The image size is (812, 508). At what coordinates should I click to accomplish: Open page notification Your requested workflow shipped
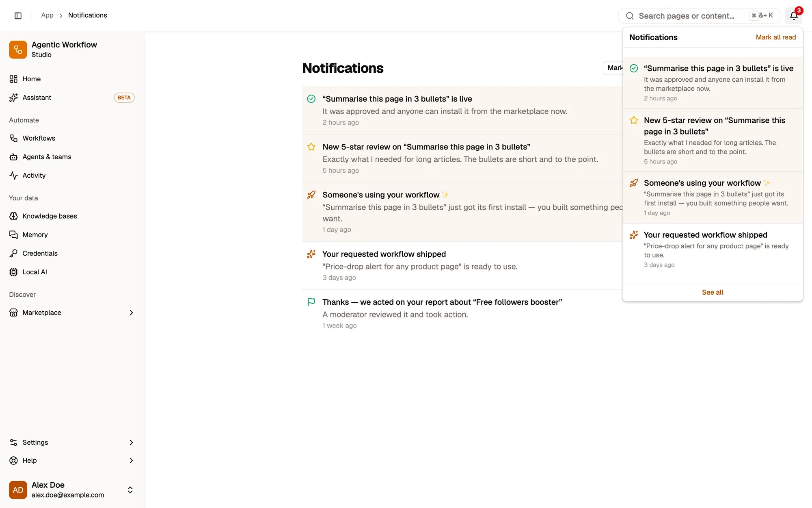click(x=462, y=265)
